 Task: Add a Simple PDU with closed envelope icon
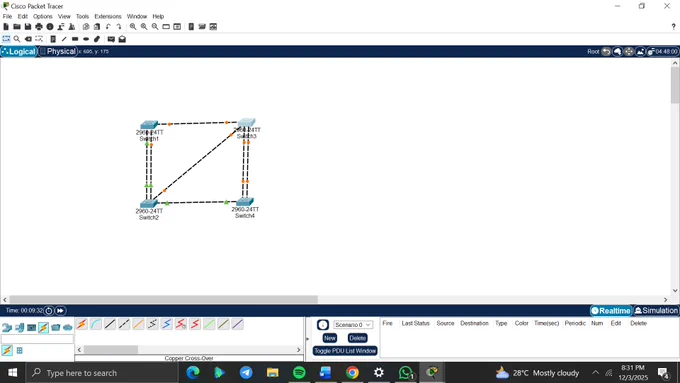coord(111,39)
